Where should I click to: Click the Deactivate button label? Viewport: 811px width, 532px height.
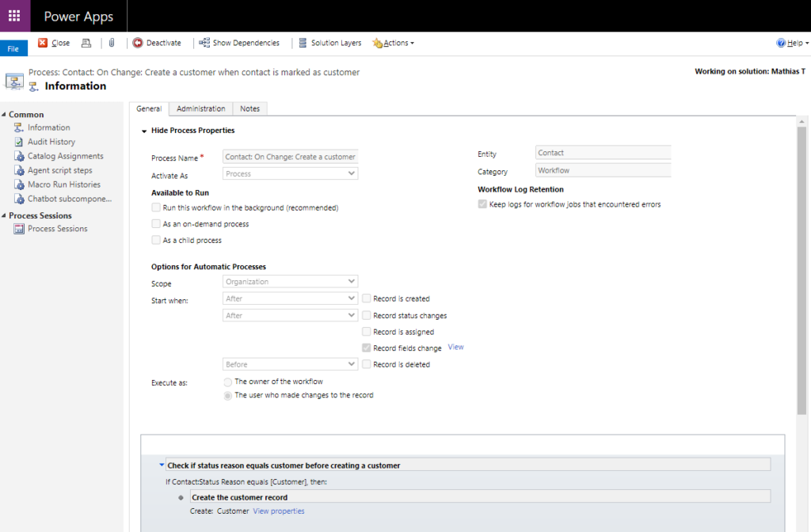click(x=163, y=43)
